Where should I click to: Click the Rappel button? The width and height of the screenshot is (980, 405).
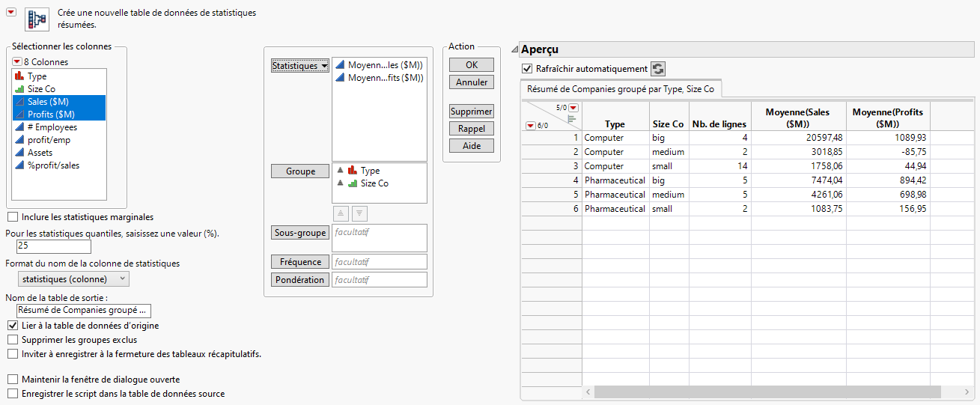472,129
